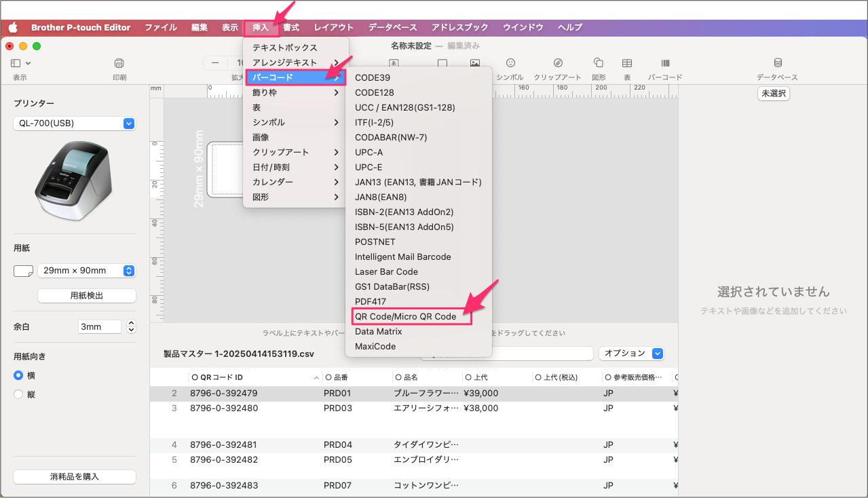
Task: Click the 3mm margin input field
Action: pyautogui.click(x=99, y=326)
